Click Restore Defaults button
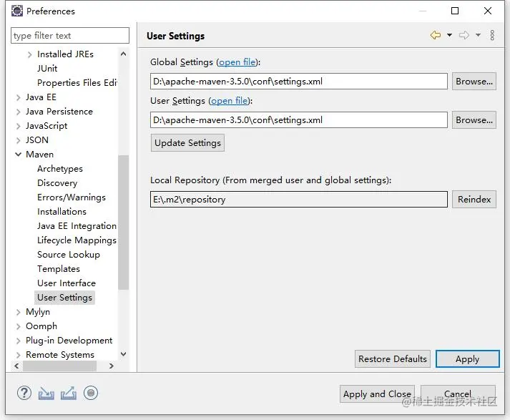This screenshot has height=420, width=510. click(x=393, y=359)
